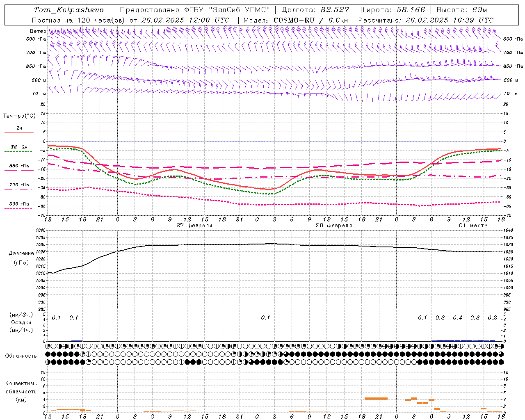Click the longest orange convective cloud bar

(376, 398)
